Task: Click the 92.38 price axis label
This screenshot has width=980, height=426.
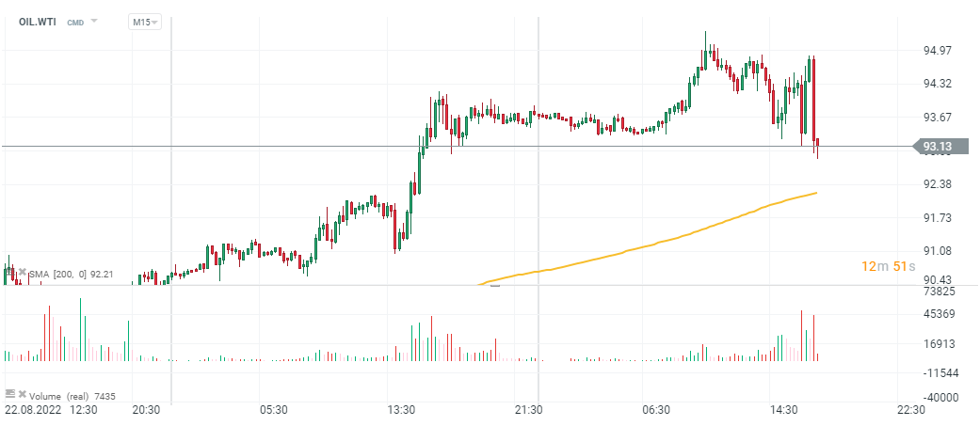Action: pyautogui.click(x=938, y=184)
